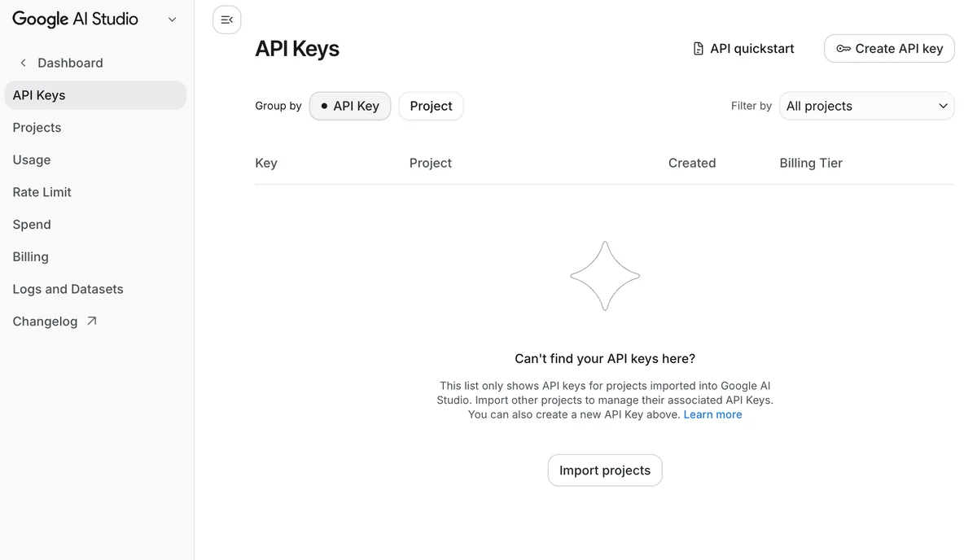The image size is (977, 560).
Task: Click the Google AI Studio logo text
Action: [75, 20]
